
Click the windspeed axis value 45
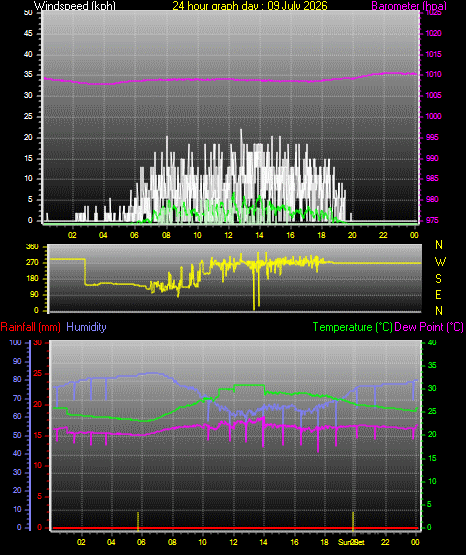pyautogui.click(x=28, y=33)
